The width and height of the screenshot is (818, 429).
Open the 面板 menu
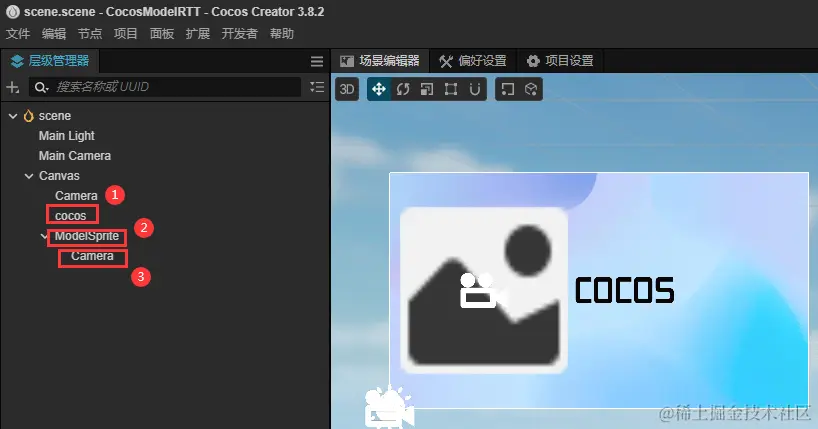(162, 34)
